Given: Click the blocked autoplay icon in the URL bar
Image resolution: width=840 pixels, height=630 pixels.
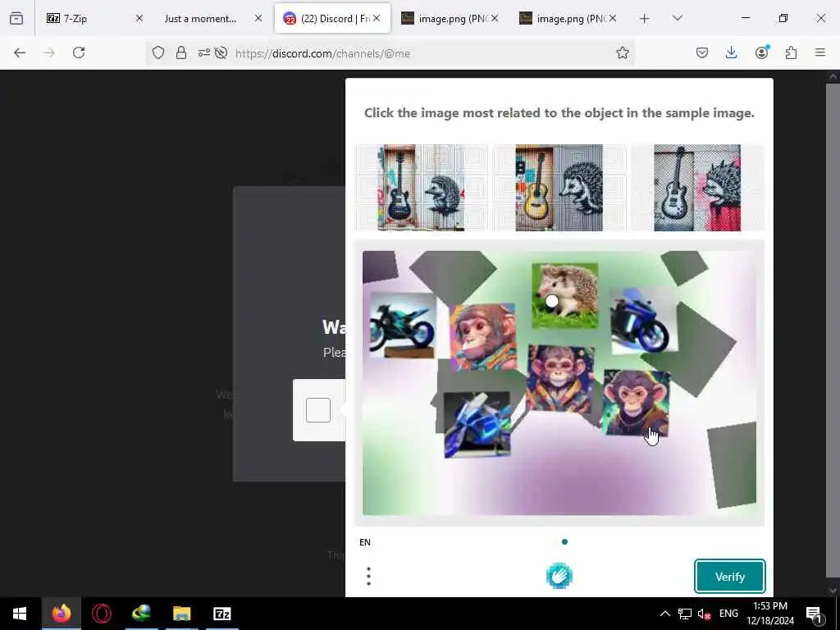Looking at the screenshot, I should [221, 52].
